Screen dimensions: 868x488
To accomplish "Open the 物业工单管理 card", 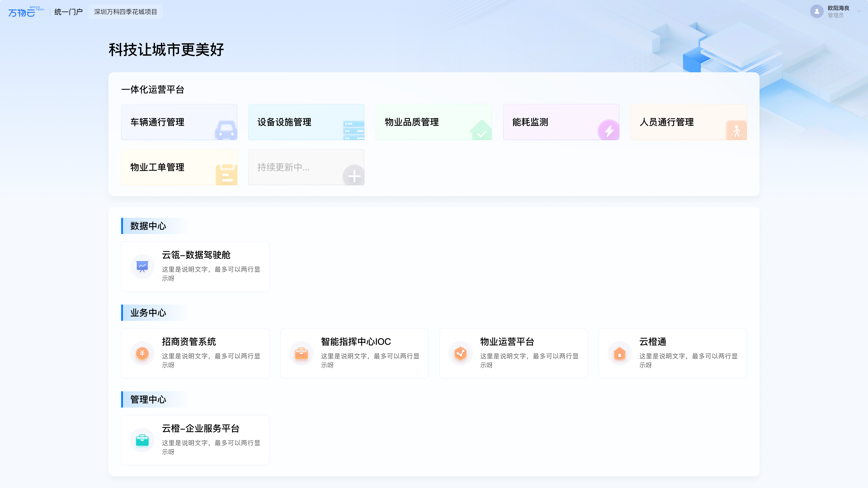I will click(179, 167).
